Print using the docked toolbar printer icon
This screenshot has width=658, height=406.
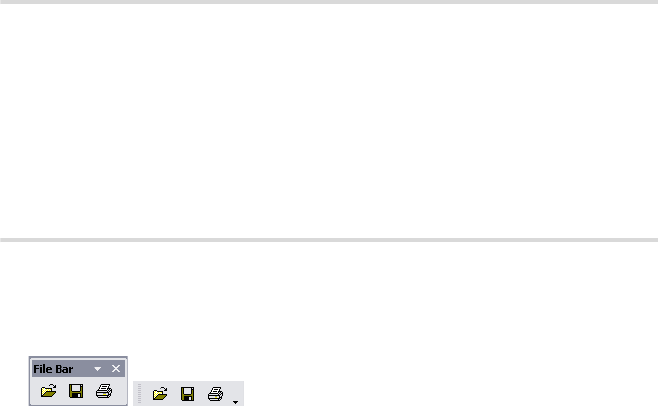(x=215, y=394)
